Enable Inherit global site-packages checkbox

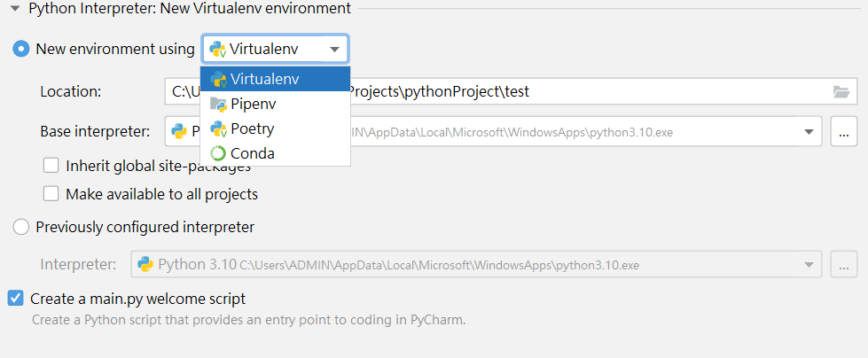[51, 165]
